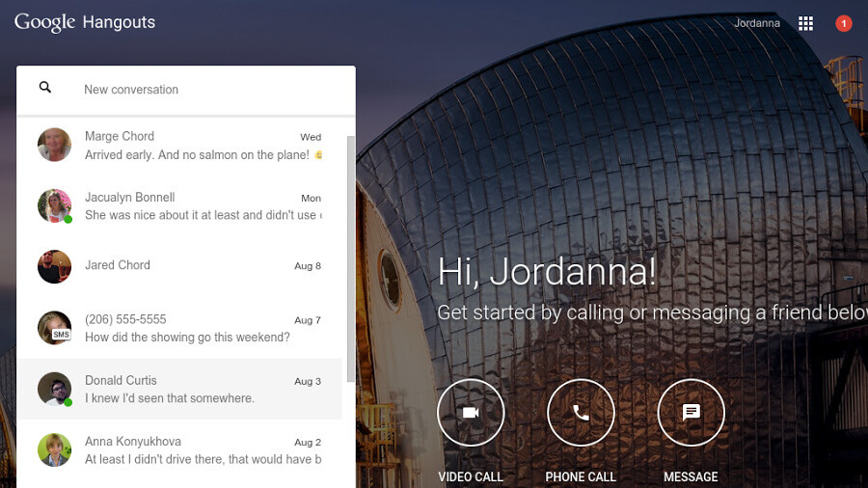This screenshot has width=868, height=488.
Task: Start a phone call with handset icon
Action: pyautogui.click(x=581, y=413)
